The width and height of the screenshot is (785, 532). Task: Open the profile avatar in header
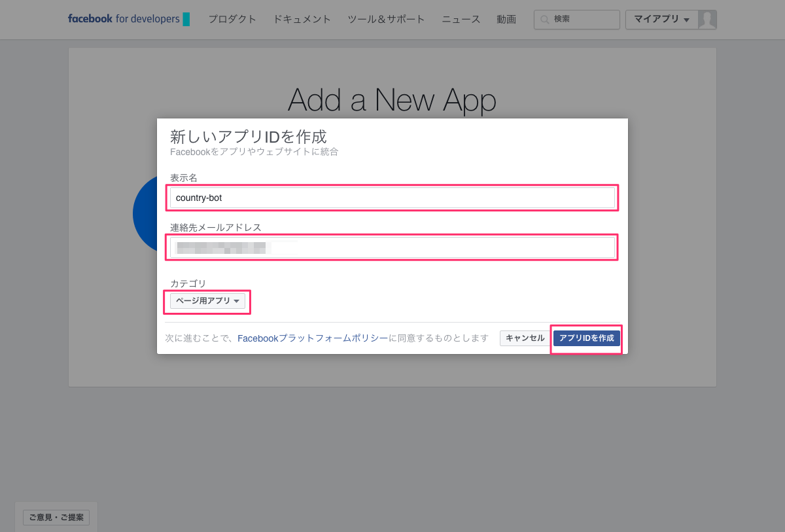pos(706,20)
